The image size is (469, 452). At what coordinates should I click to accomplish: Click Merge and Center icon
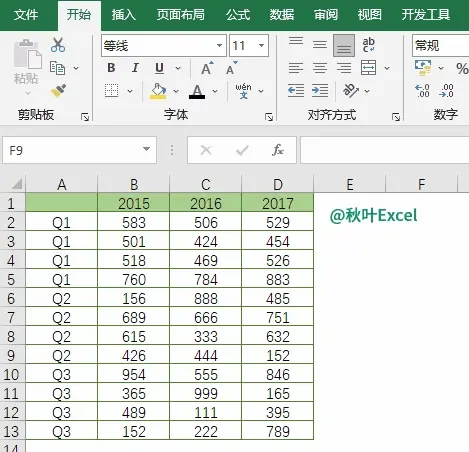[369, 68]
